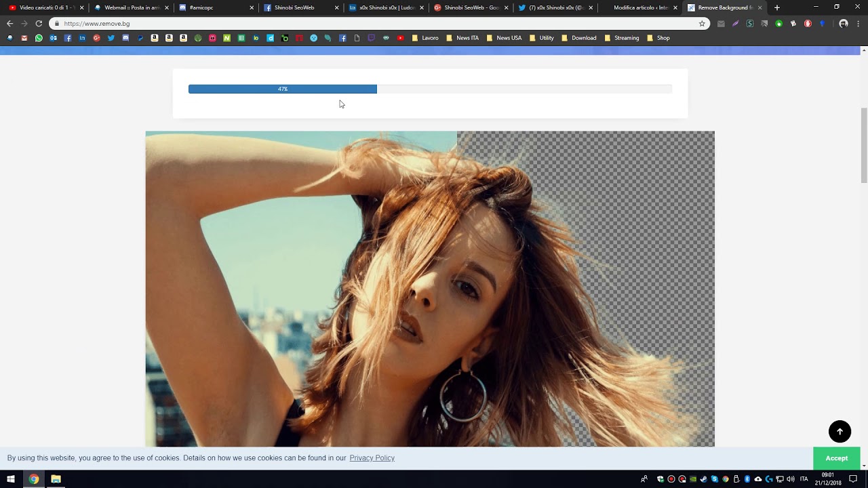The width and height of the screenshot is (868, 488).
Task: Click the browser forward arrow
Action: coord(24,23)
